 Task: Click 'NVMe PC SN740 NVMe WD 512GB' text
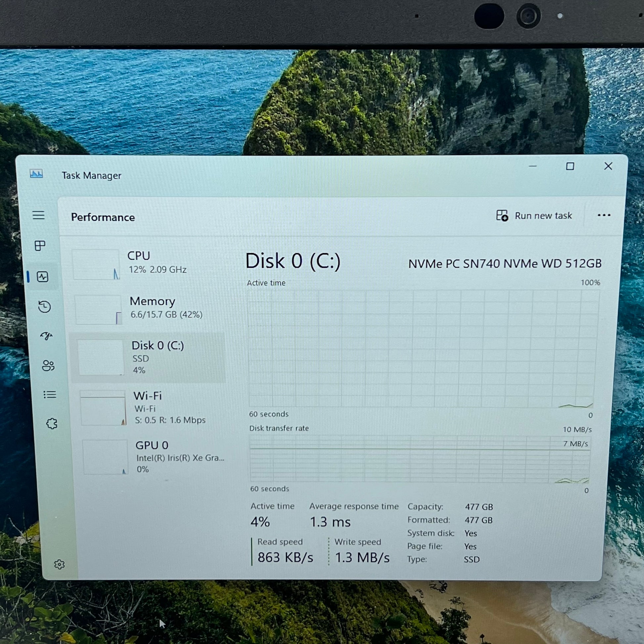pos(505,264)
